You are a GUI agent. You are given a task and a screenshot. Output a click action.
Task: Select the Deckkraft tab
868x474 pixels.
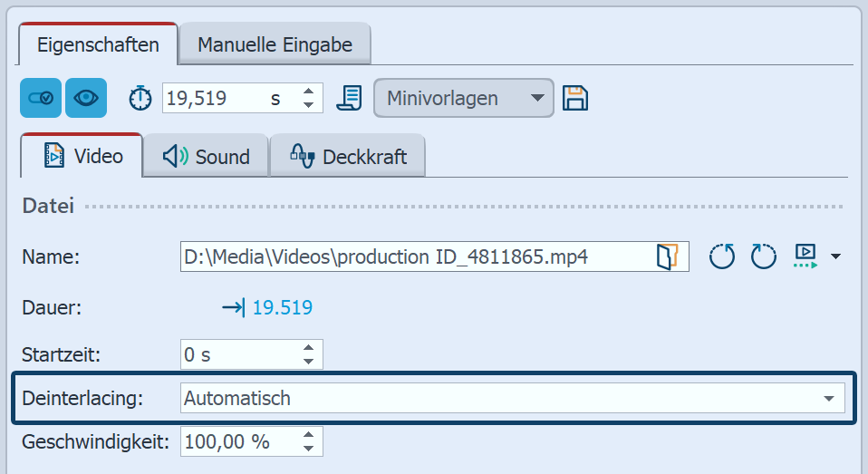coord(348,156)
